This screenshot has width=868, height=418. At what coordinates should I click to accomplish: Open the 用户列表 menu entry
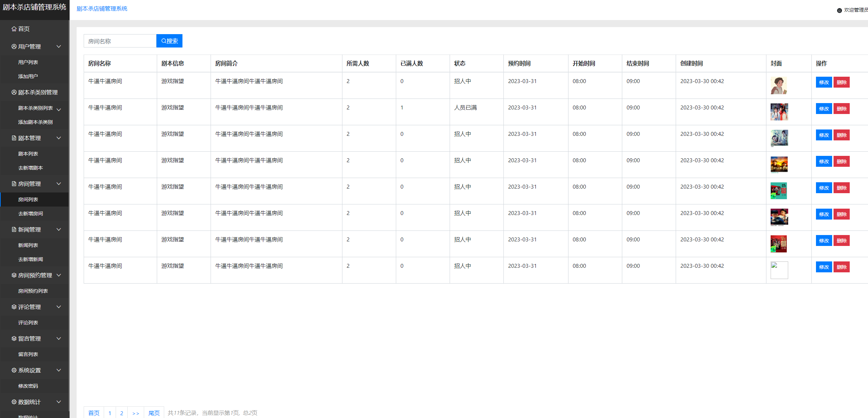[28, 62]
